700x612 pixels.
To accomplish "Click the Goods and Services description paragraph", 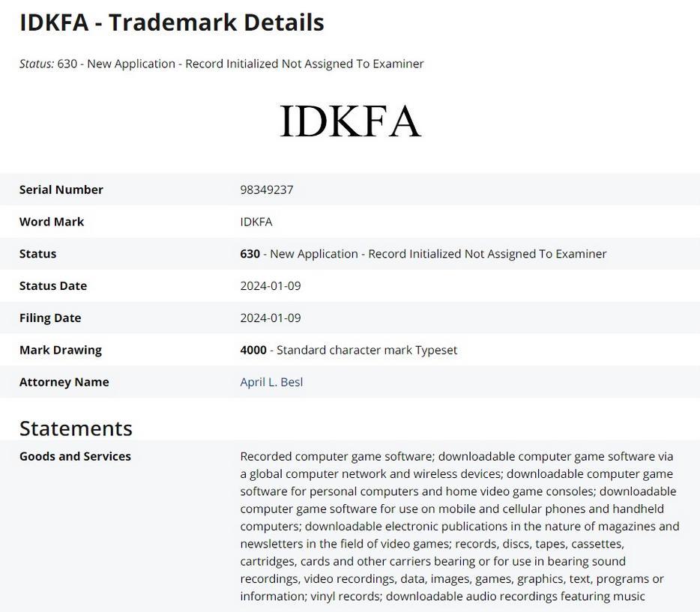I will [x=460, y=527].
